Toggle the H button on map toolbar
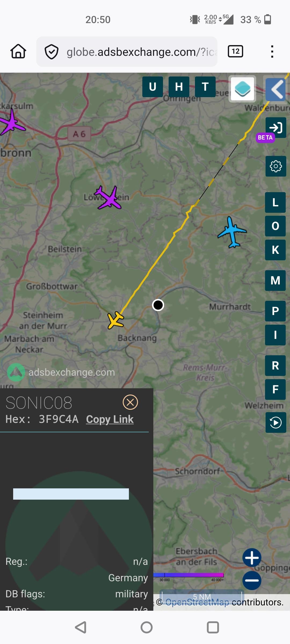This screenshot has height=644, width=290. coord(179,87)
